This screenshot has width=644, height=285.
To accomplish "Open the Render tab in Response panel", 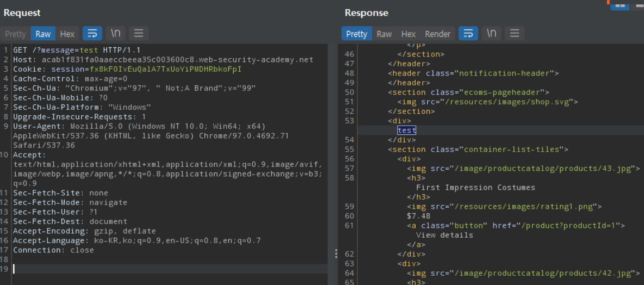I will (x=438, y=34).
